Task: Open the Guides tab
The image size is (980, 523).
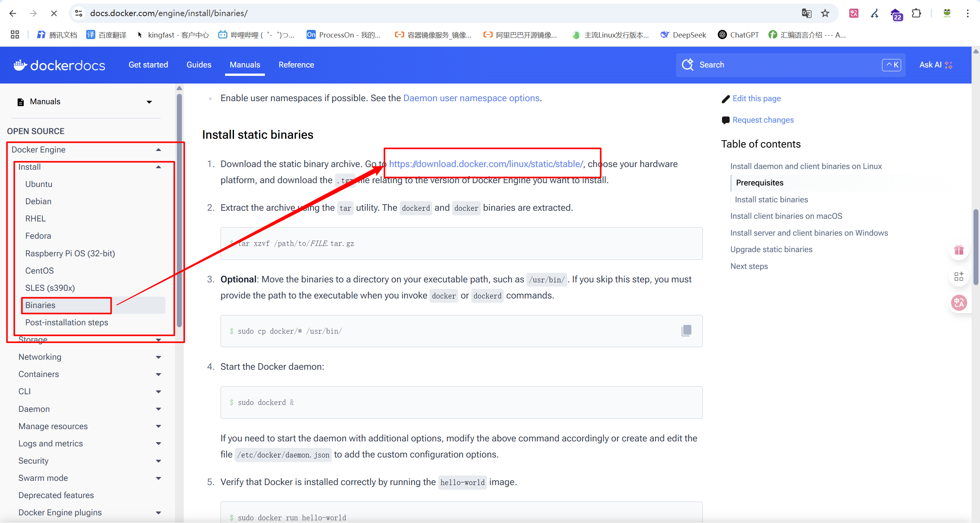Action: 199,65
